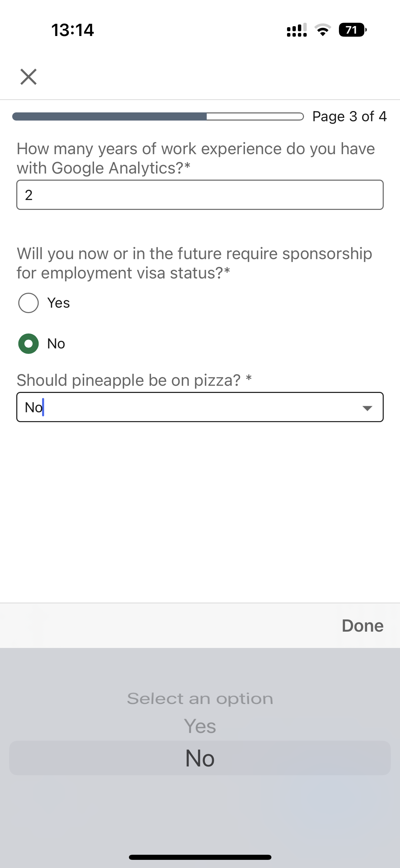This screenshot has height=868, width=400.
Task: Tap the home indicator bar
Action: [x=200, y=857]
